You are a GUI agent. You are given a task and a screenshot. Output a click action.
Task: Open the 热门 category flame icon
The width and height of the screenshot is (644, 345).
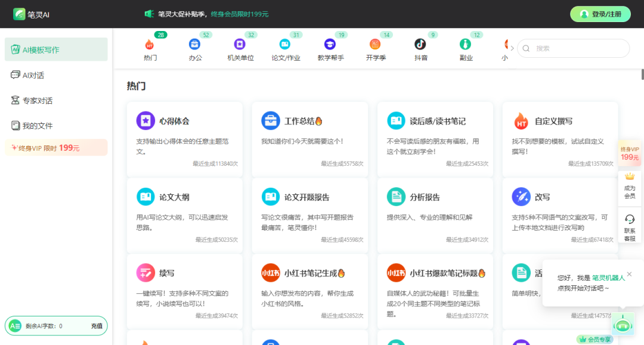coord(150,44)
